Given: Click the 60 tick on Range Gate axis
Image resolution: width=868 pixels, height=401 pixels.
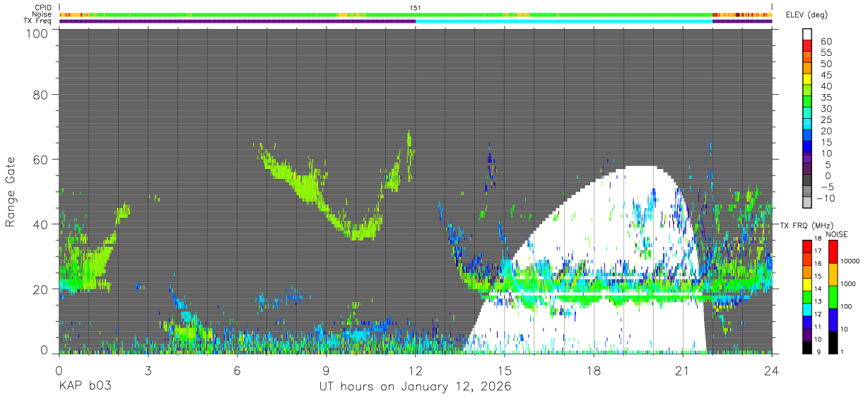Looking at the screenshot, I should tap(40, 159).
